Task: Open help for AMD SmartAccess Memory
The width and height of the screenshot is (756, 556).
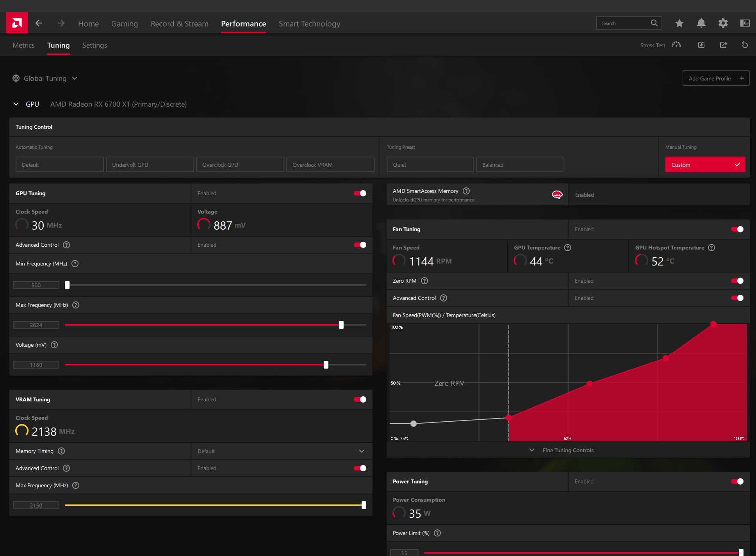Action: pos(466,191)
